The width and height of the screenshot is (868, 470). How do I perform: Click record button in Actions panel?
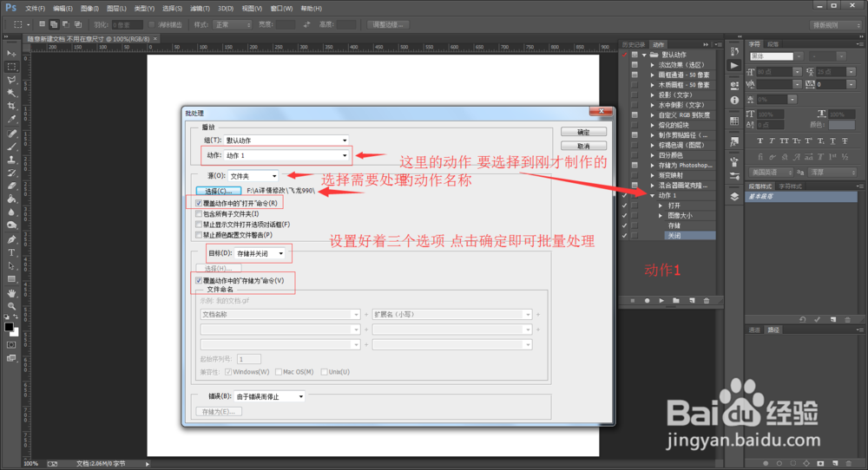(x=647, y=300)
